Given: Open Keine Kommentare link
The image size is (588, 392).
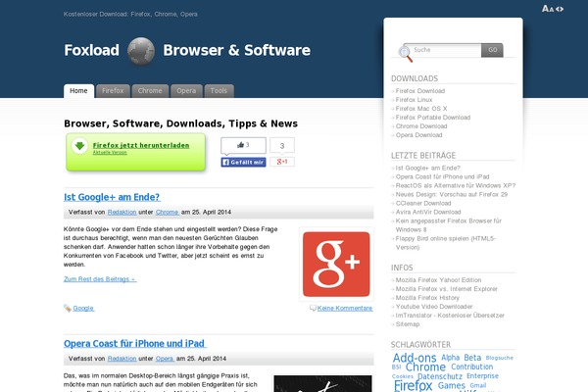Looking at the screenshot, I should coord(345,309).
